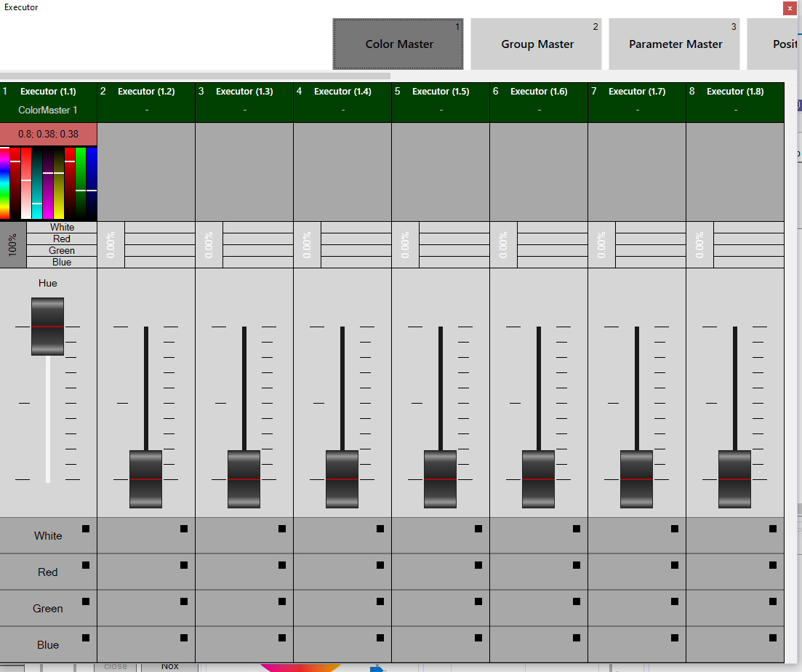Choose White in the Executor 1.1 function list
Screen dimensions: 802x672
(x=62, y=228)
